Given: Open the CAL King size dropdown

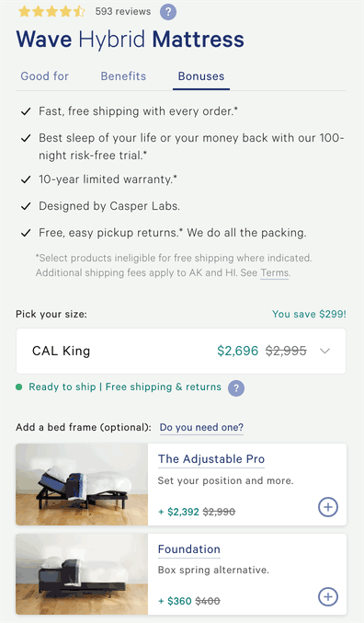Looking at the screenshot, I should click(x=181, y=351).
